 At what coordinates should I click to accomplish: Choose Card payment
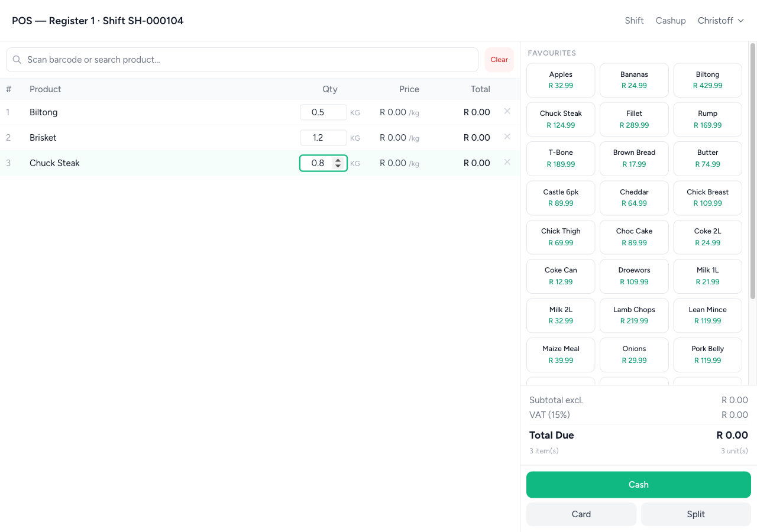tap(581, 514)
